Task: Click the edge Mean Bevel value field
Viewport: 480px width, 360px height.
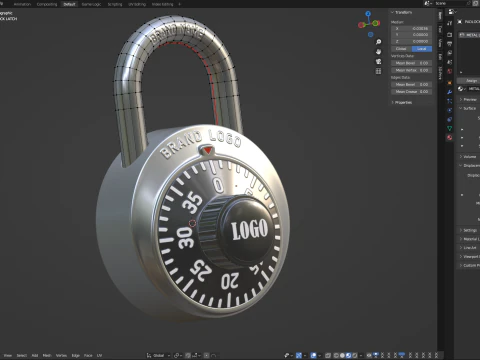Action: (411, 84)
